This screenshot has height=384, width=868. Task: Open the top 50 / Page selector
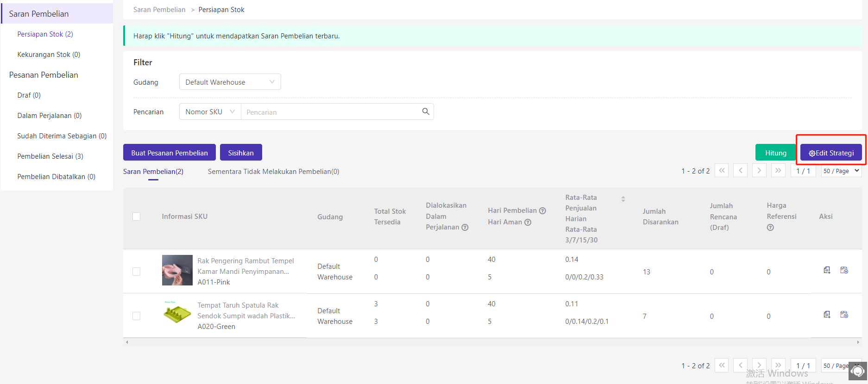[841, 171]
